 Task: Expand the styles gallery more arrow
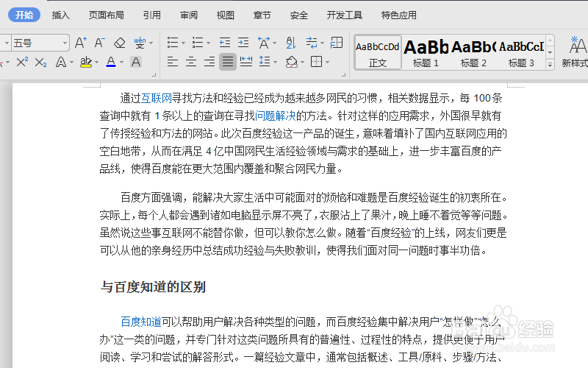tap(550, 65)
